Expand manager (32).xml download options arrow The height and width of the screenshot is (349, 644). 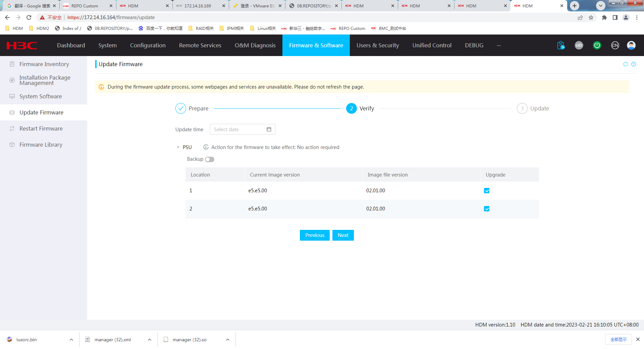pyautogui.click(x=150, y=340)
